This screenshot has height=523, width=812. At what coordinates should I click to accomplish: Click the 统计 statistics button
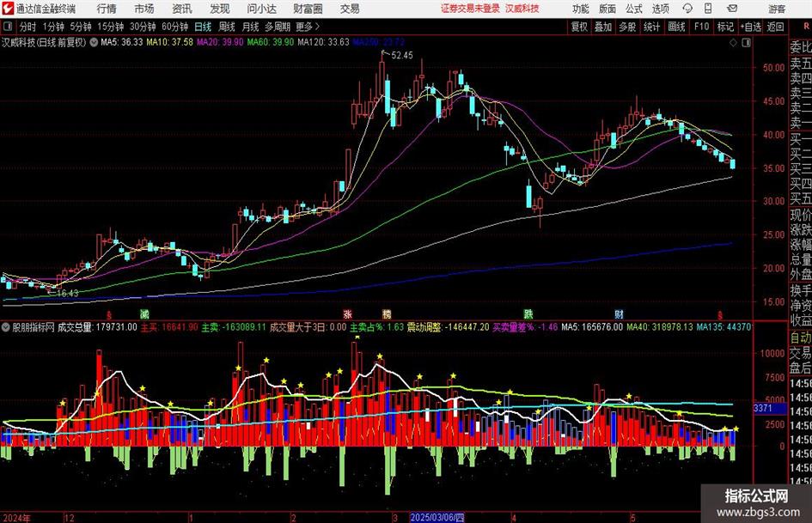[x=651, y=27]
